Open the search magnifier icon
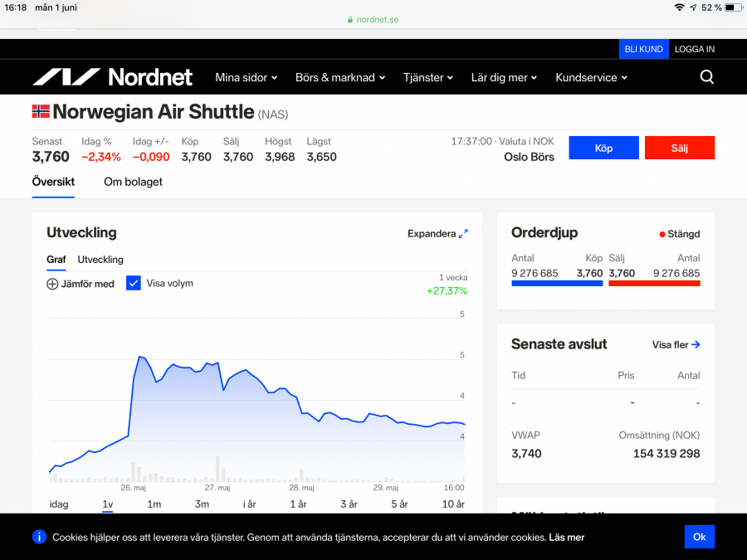Screen dimensions: 747x560 (x=706, y=77)
